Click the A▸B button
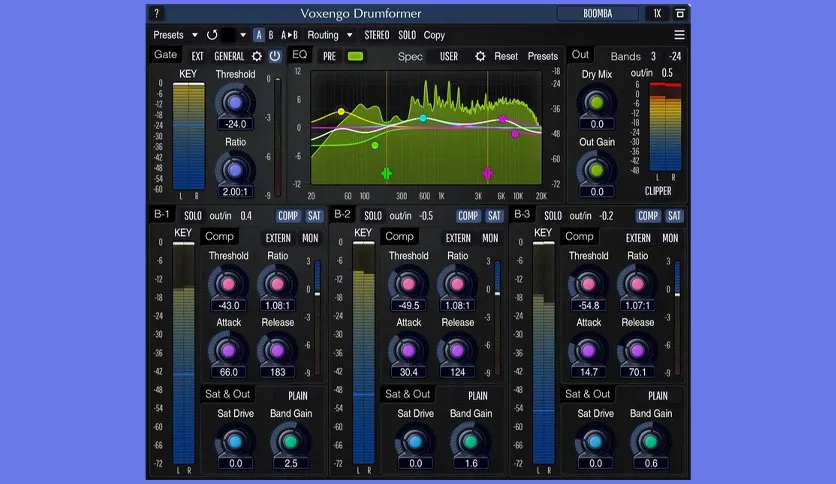The height and width of the screenshot is (484, 836). click(x=289, y=35)
